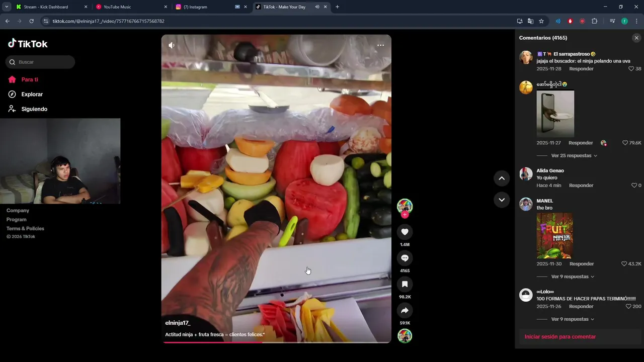
Task: Open the phone hand image in comment
Action: pyautogui.click(x=555, y=114)
